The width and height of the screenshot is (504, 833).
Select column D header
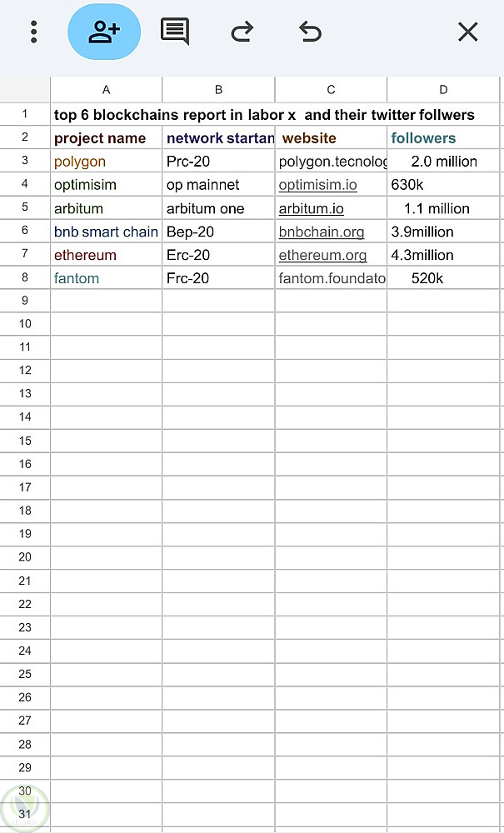[x=443, y=90]
